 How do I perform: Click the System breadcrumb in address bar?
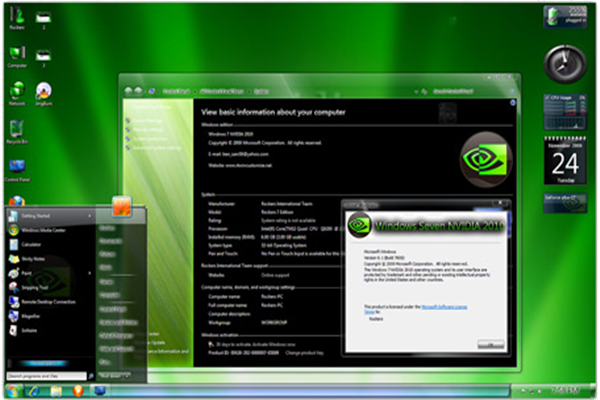[x=261, y=91]
